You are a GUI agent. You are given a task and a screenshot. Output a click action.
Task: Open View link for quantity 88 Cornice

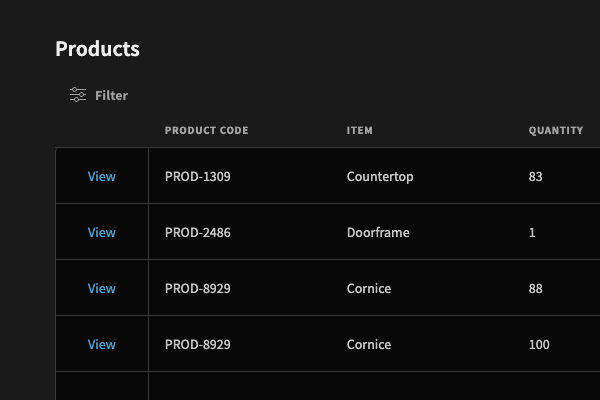click(x=101, y=288)
